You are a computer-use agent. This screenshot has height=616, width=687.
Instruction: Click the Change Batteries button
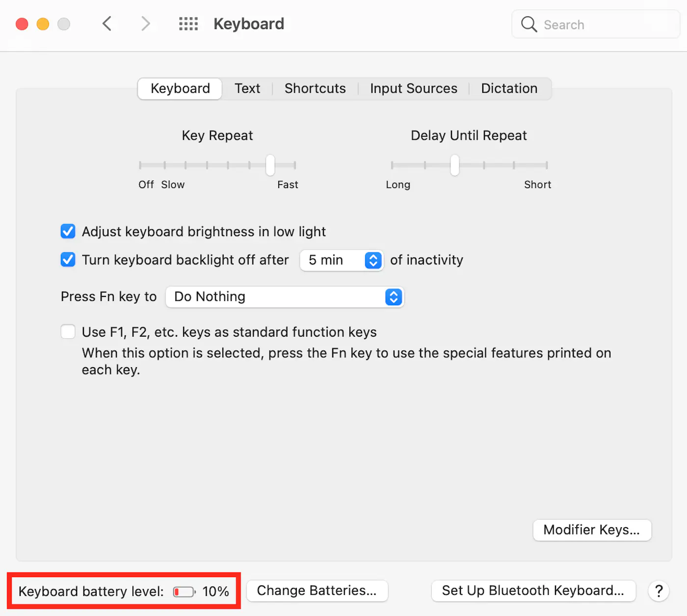(317, 591)
